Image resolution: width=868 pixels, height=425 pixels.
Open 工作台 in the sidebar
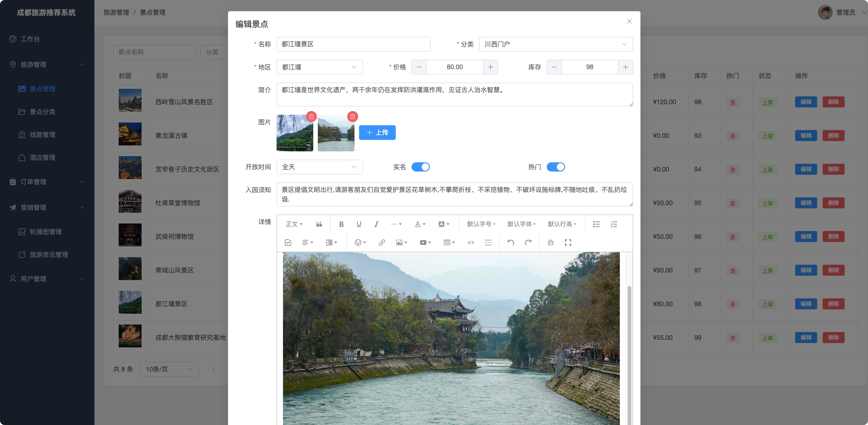click(x=47, y=39)
